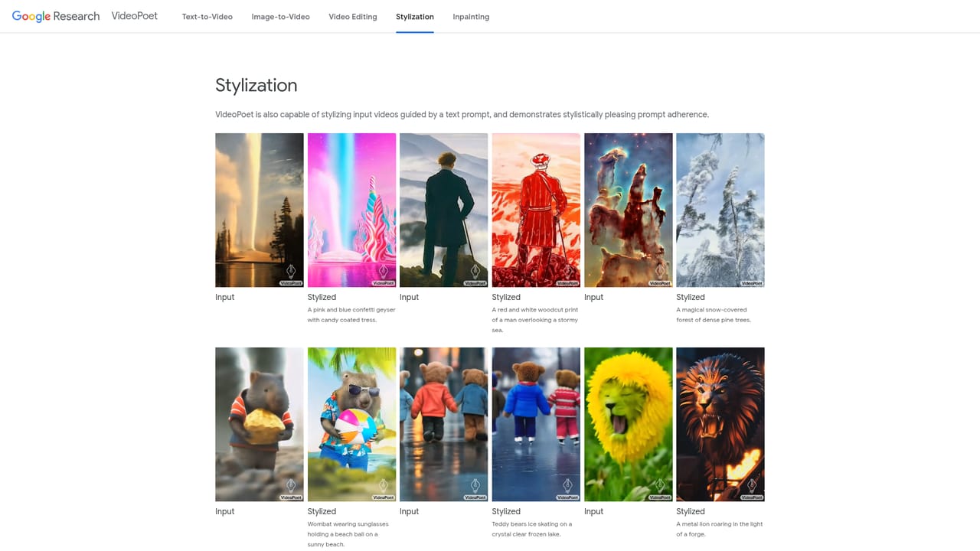
Task: Click the Stylization page heading
Action: [x=256, y=85]
